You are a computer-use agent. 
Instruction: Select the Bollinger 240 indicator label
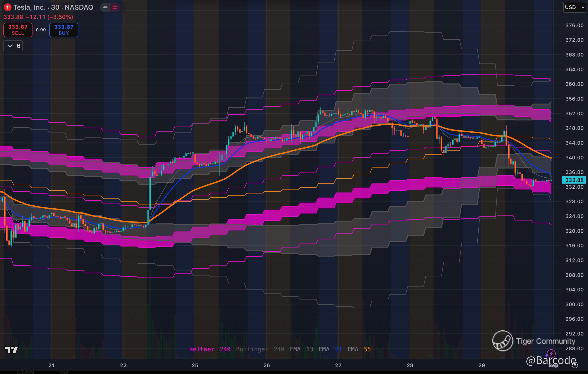pos(260,349)
